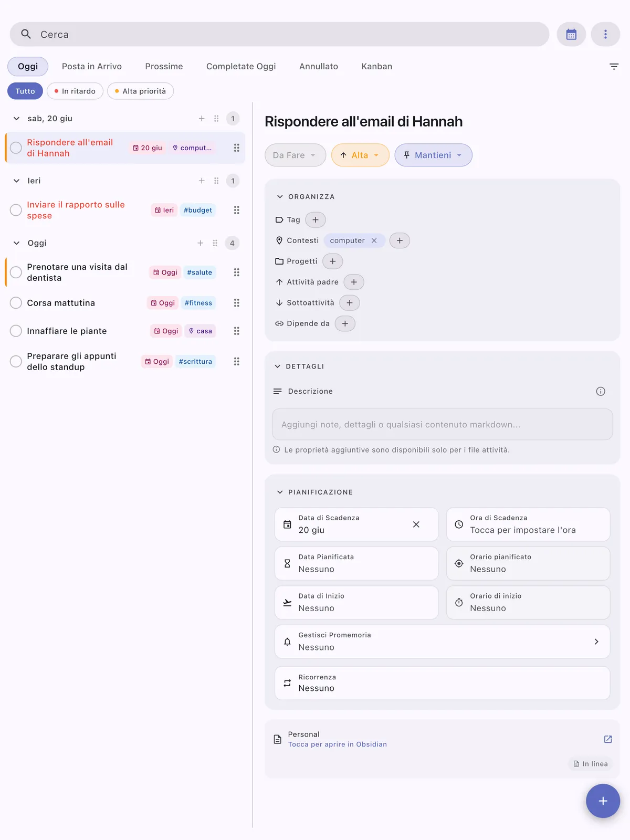Image resolution: width=630 pixels, height=840 pixels.
Task: Click drag handle of Prenotare una visita task
Action: point(237,272)
